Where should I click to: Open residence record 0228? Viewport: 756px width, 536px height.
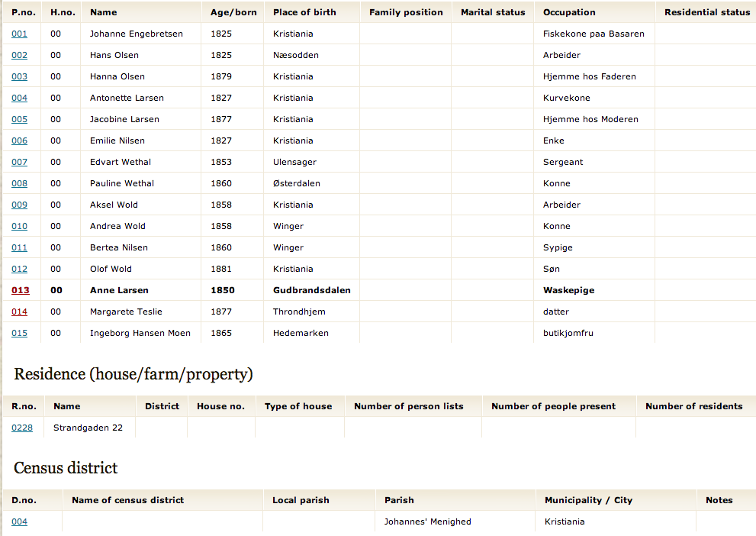coord(22,428)
